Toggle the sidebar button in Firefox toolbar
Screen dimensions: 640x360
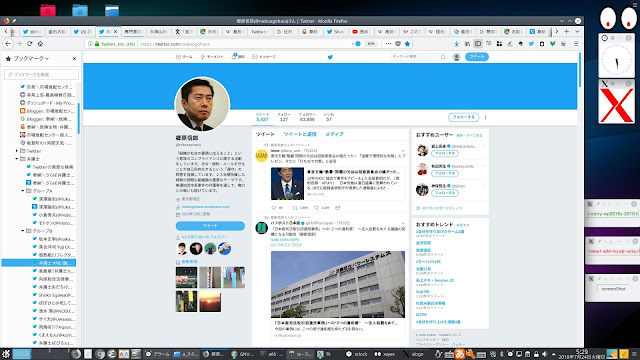(478, 44)
